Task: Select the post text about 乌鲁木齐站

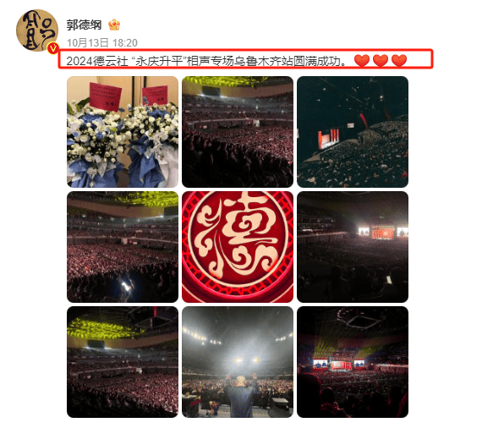Action: [207, 61]
